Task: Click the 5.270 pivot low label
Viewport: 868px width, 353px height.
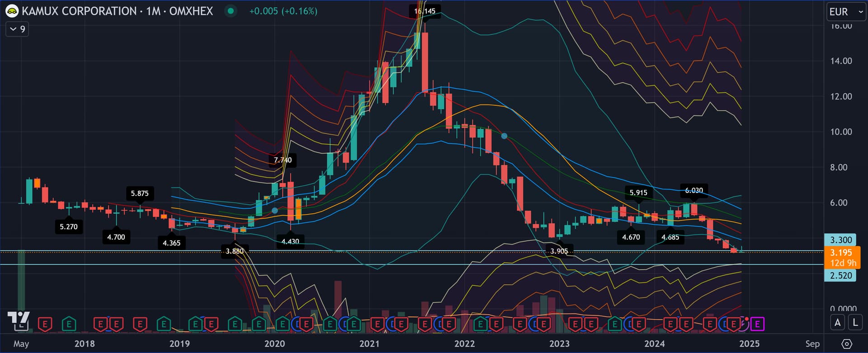Action: pyautogui.click(x=69, y=227)
